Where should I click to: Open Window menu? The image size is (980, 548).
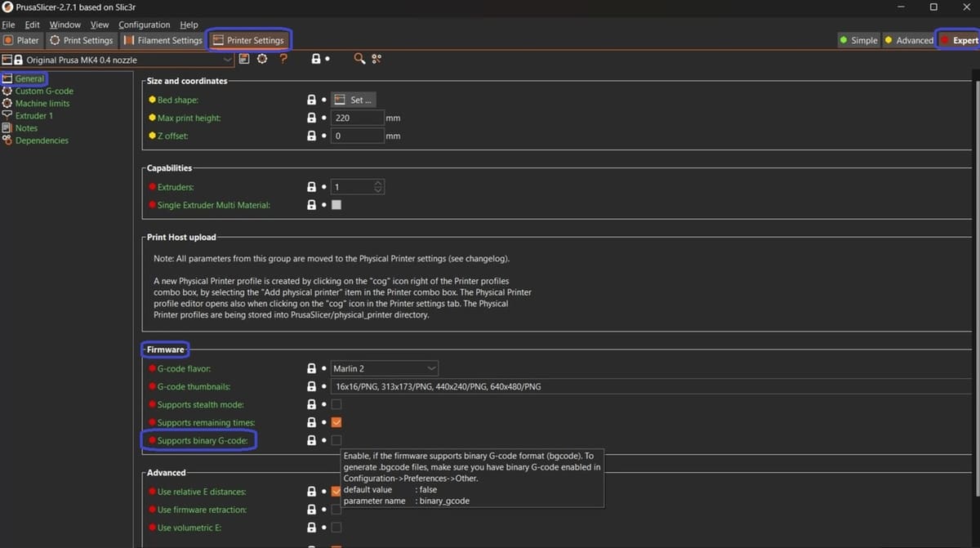tap(65, 25)
